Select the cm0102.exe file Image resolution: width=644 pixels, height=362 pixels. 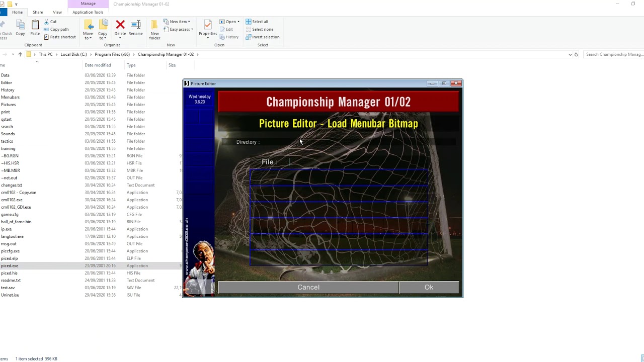click(12, 200)
